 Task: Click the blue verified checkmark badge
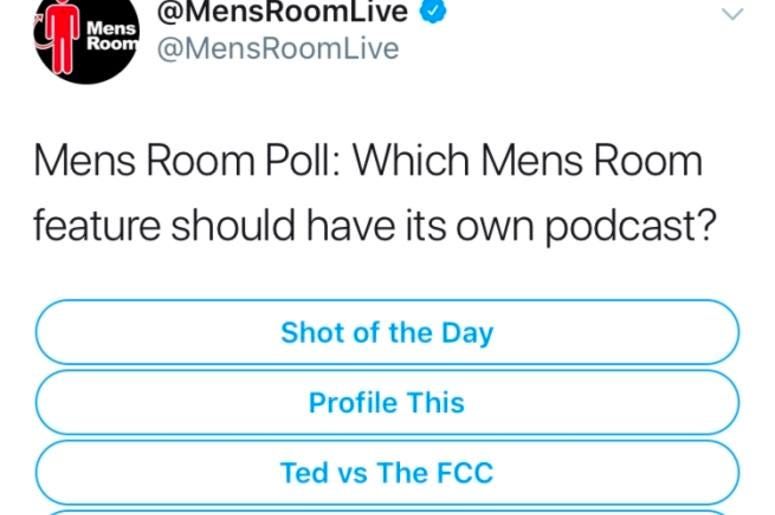pos(433,10)
